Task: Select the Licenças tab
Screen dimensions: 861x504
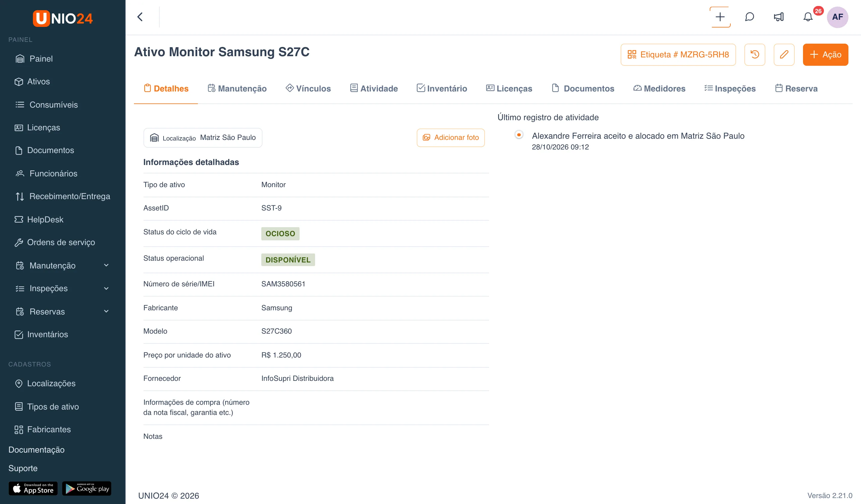Action: [x=509, y=88]
